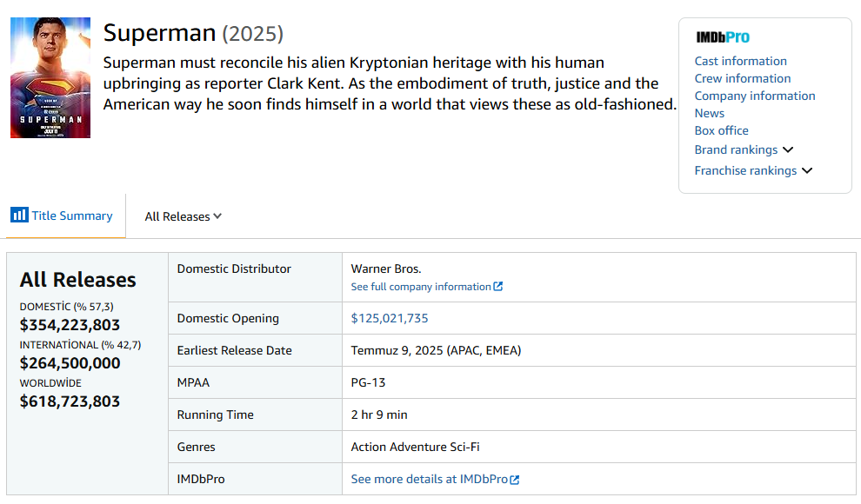This screenshot has height=504, width=861.
Task: Expand the Franchise rankings chevron
Action: pyautogui.click(x=806, y=170)
